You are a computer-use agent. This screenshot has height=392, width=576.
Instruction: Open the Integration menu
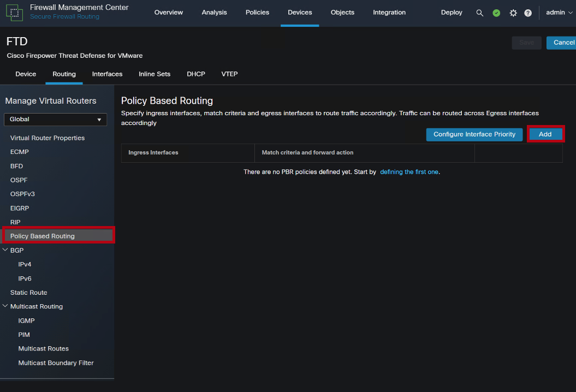pyautogui.click(x=389, y=13)
